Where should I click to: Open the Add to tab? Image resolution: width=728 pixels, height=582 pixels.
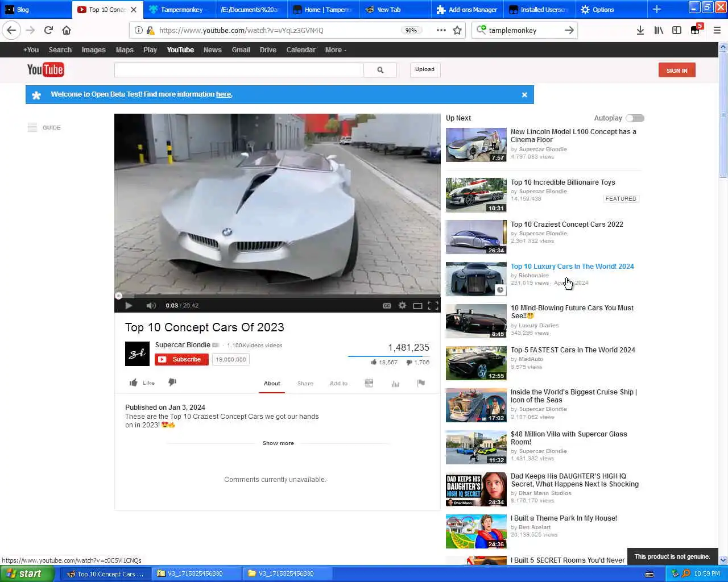click(x=338, y=384)
